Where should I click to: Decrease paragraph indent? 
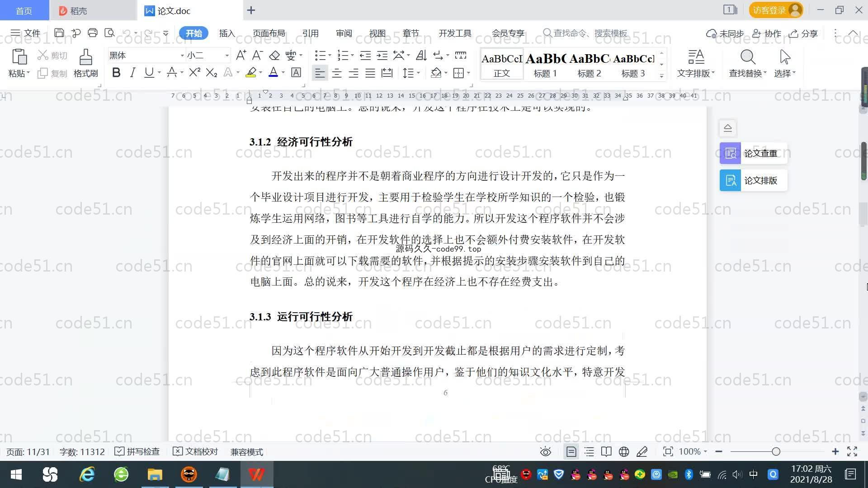pos(365,55)
